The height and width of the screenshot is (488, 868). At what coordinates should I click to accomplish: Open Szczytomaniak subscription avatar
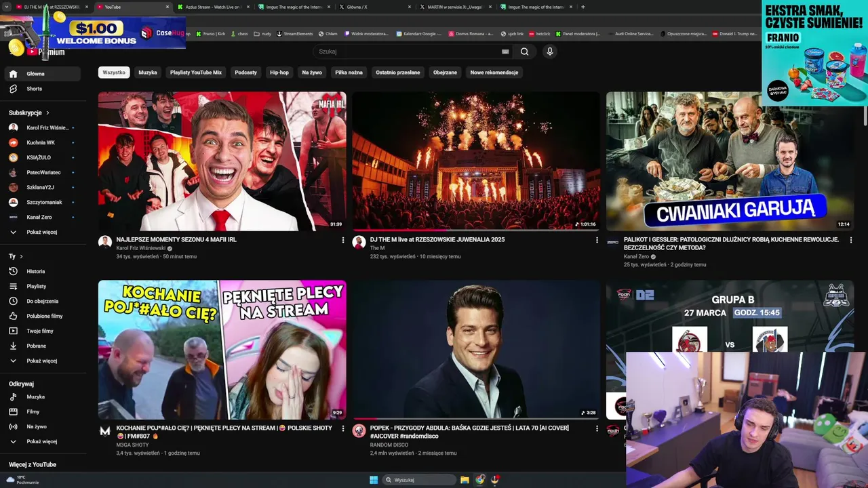coord(13,202)
